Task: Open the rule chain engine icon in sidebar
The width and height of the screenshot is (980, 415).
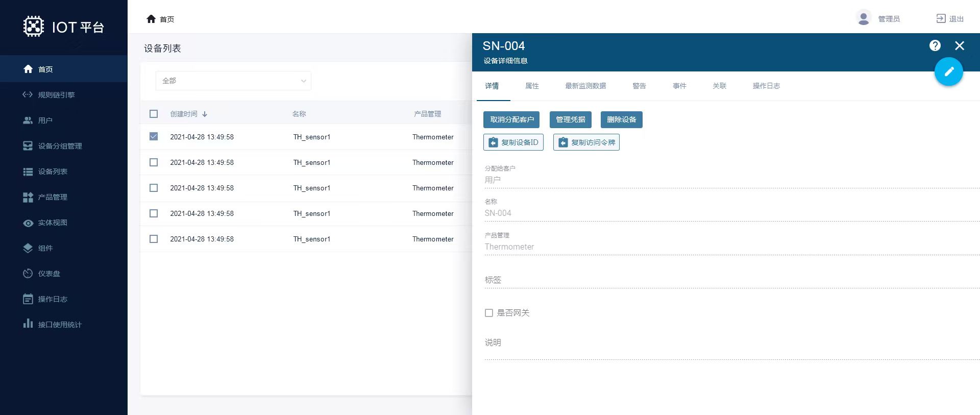Action: point(28,94)
